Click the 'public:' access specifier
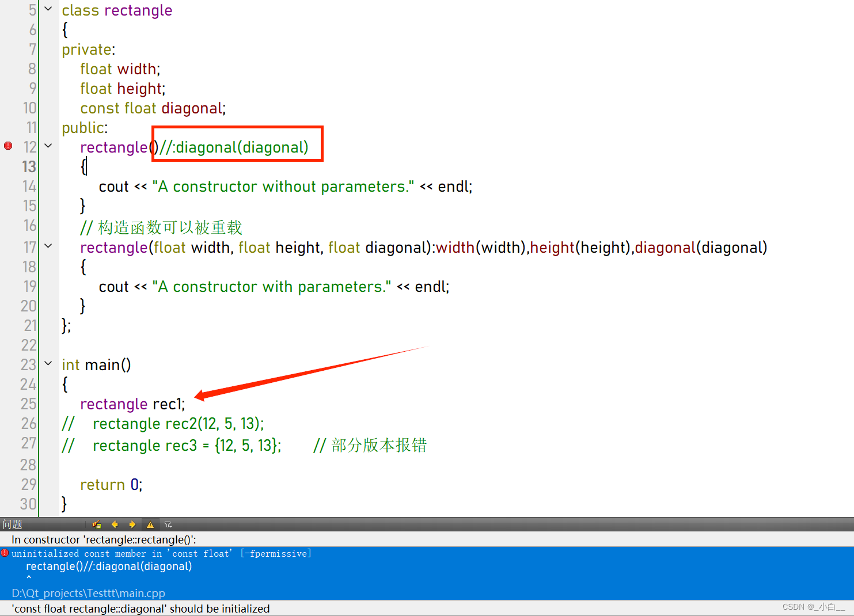Viewport: 854px width, 616px height. click(85, 128)
